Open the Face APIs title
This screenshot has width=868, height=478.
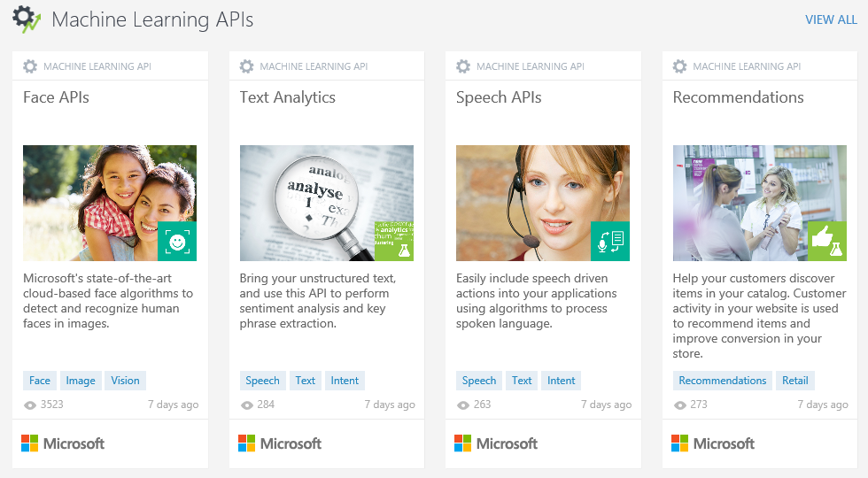pos(56,97)
